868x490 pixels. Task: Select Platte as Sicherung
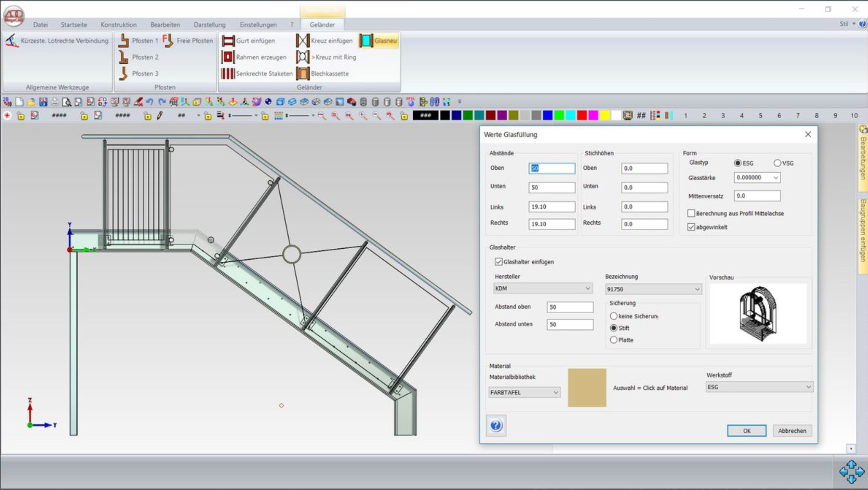[x=614, y=340]
